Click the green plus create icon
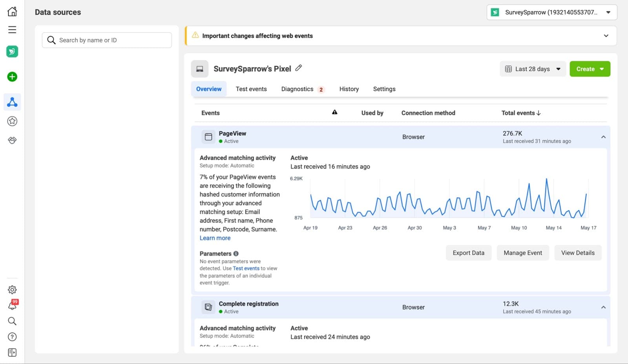The height and width of the screenshot is (364, 628). [12, 77]
